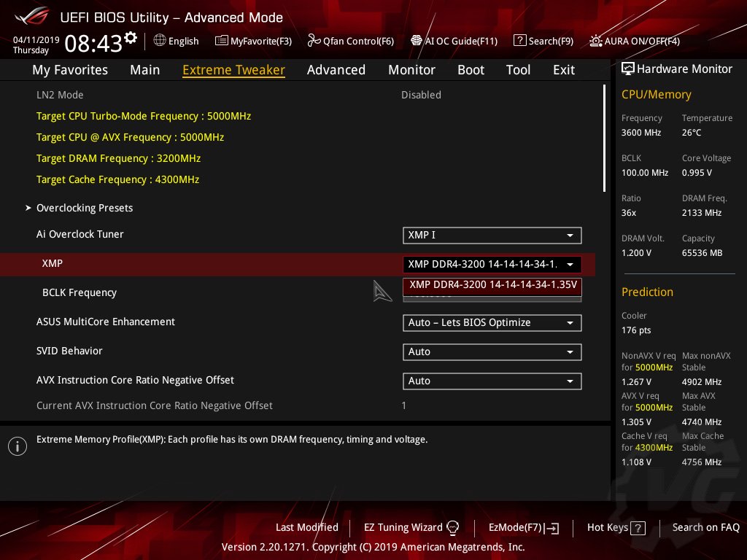Show Hot Keys help icon
Screen dimensions: 747x560
(x=638, y=528)
